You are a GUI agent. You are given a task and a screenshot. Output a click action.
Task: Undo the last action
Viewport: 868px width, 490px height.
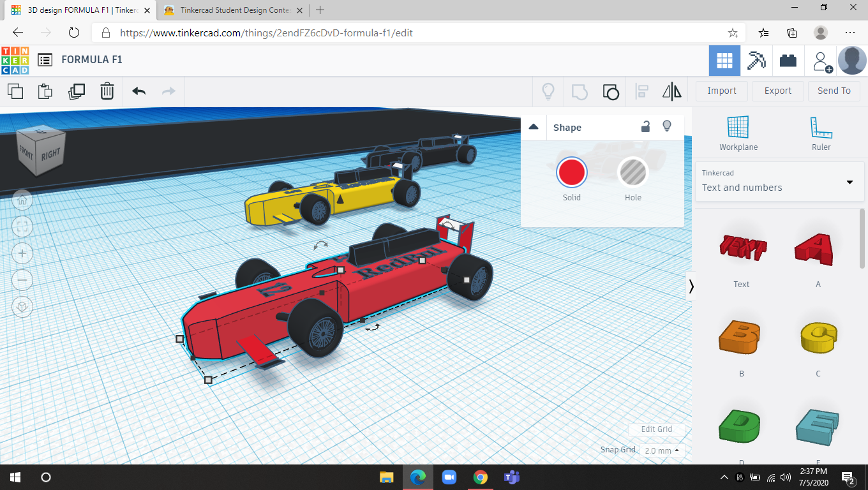coord(139,91)
